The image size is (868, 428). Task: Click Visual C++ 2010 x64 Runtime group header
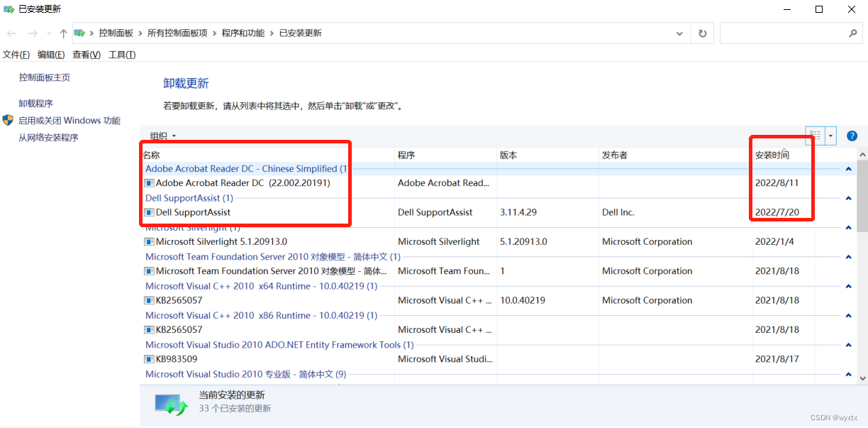pyautogui.click(x=261, y=286)
